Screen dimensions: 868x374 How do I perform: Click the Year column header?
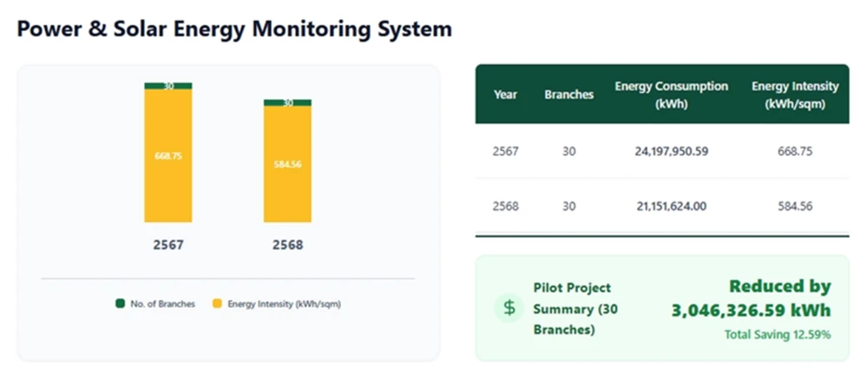click(505, 95)
